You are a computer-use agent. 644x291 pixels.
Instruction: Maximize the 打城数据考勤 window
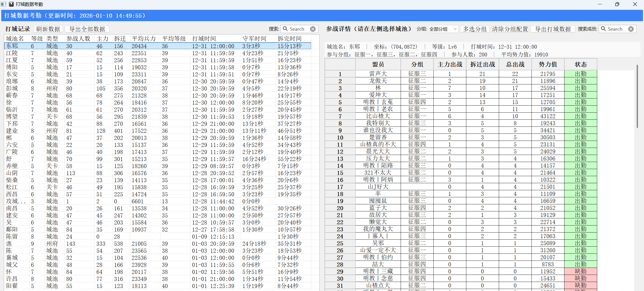click(x=617, y=4)
